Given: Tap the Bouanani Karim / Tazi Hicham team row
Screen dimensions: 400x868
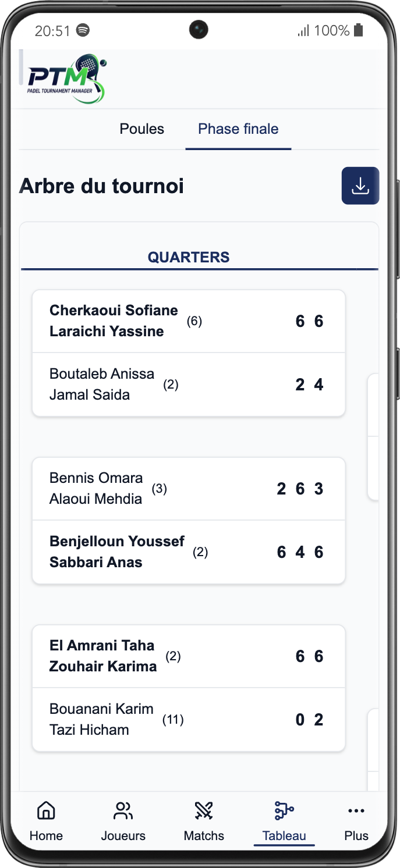Looking at the screenshot, I should (x=189, y=719).
